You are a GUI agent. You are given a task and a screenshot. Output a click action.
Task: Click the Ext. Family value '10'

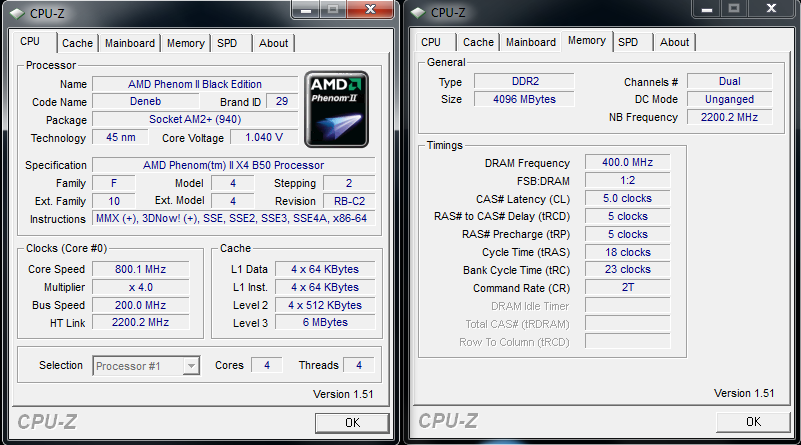114,201
